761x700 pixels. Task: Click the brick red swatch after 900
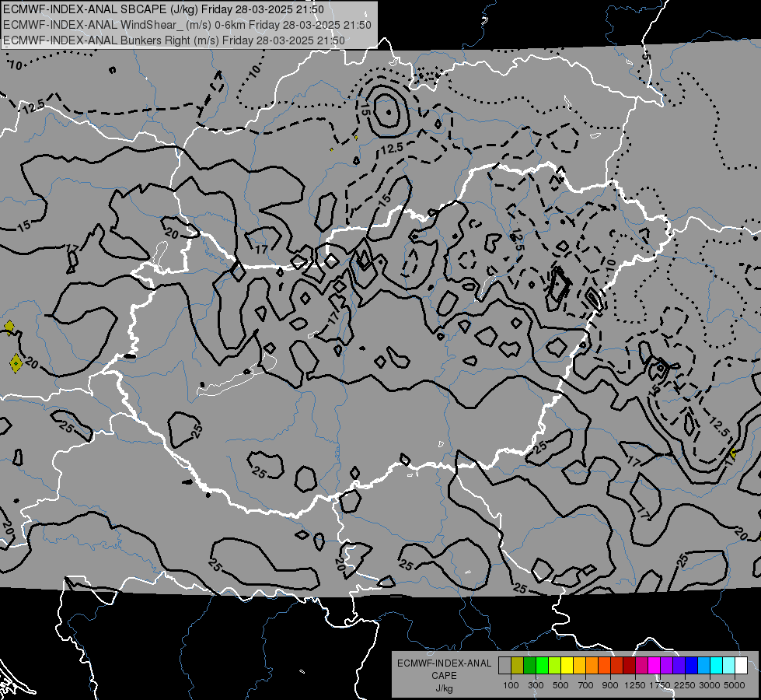(617, 666)
